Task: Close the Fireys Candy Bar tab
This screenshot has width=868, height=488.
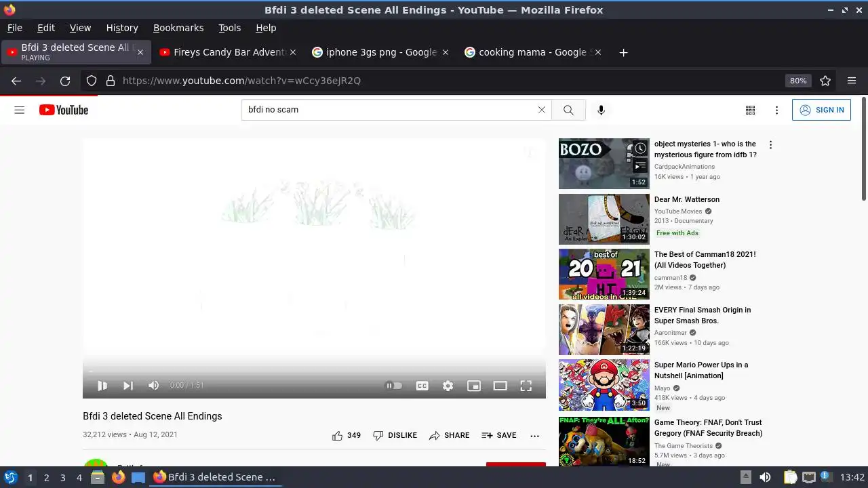Action: click(x=293, y=52)
